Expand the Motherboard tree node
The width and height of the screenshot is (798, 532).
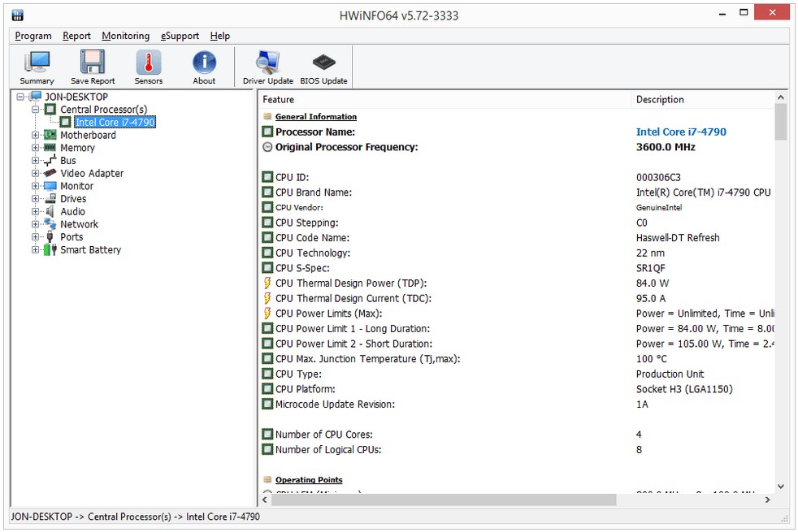click(35, 135)
